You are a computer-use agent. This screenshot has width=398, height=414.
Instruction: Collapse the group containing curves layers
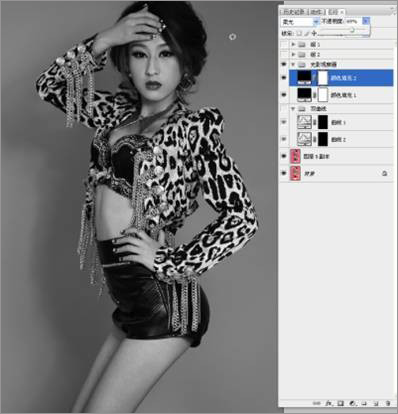pyautogui.click(x=293, y=109)
